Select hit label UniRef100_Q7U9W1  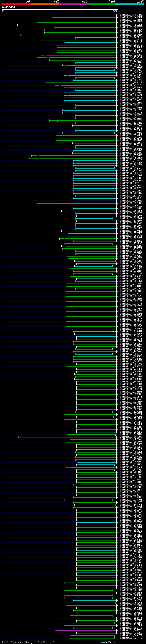click(x=131, y=63)
